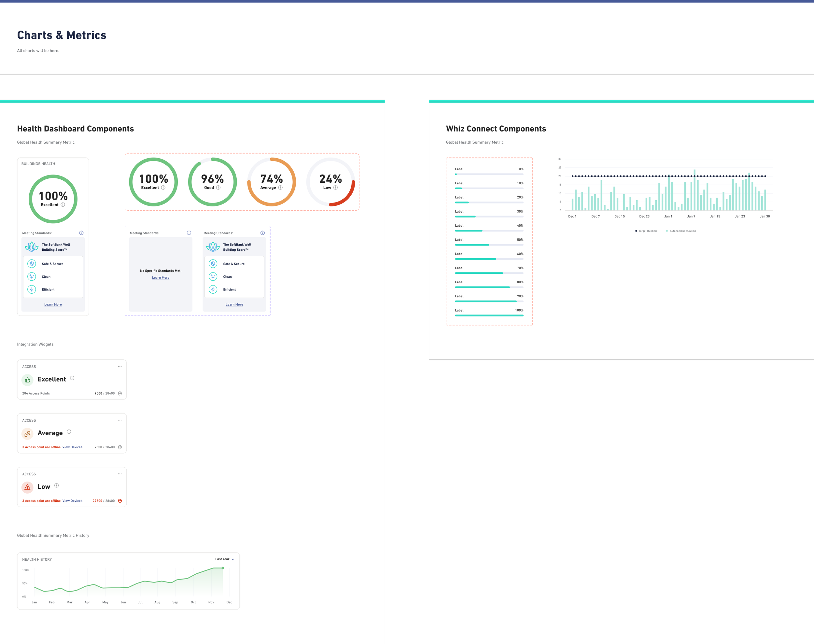Open the Last Year dropdown in Health History

click(x=225, y=559)
